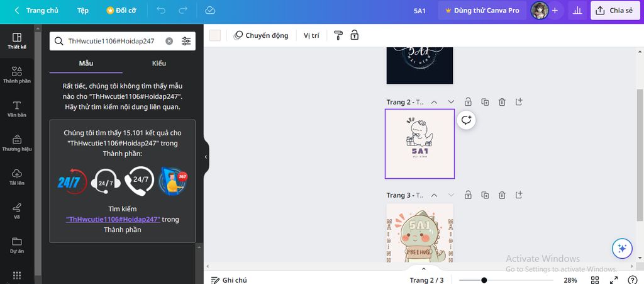Switch to the Mẫu tab
644x284 pixels.
(86, 63)
